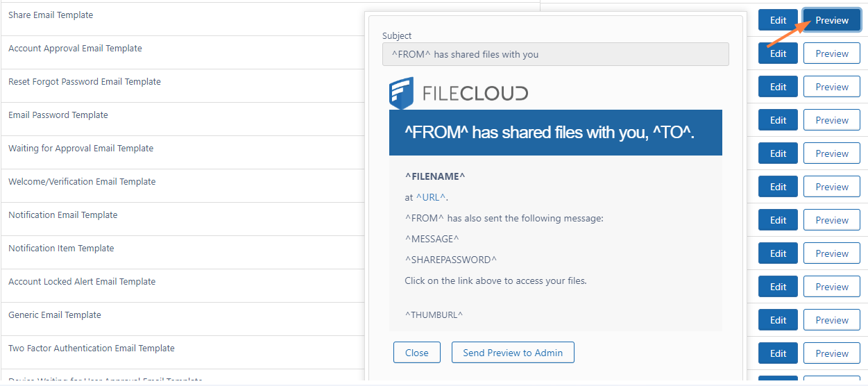Screen dimensions: 868x386
Task: Preview Account Locked Alert Email Template
Action: [x=831, y=287]
